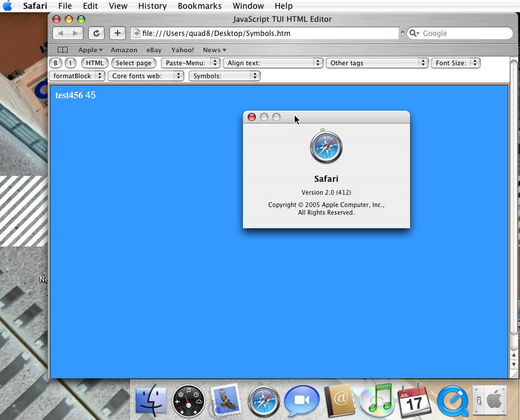Click the 'JavaScript TUI HTML Editor' window title
Screen dimensions: 520x420
point(282,19)
